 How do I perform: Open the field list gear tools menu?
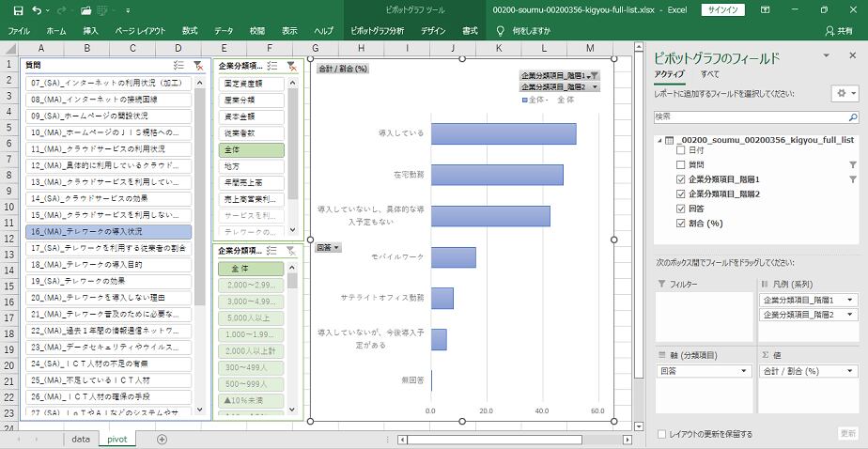(x=844, y=93)
